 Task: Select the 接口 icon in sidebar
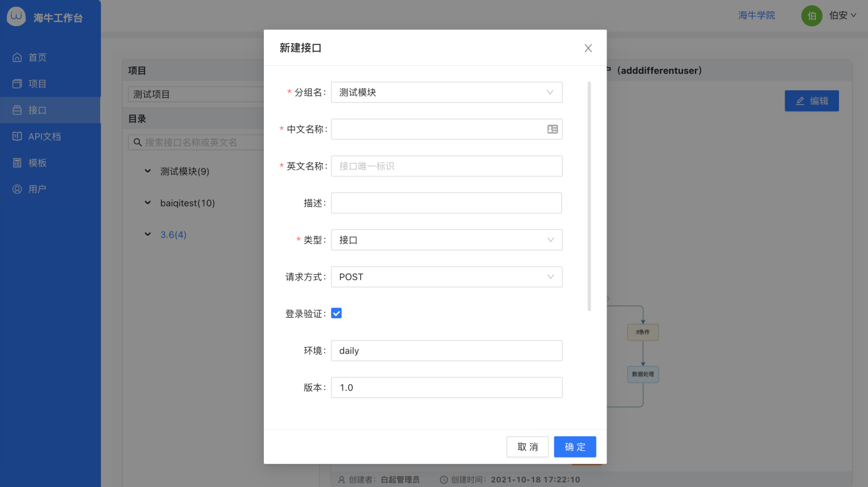(17, 110)
